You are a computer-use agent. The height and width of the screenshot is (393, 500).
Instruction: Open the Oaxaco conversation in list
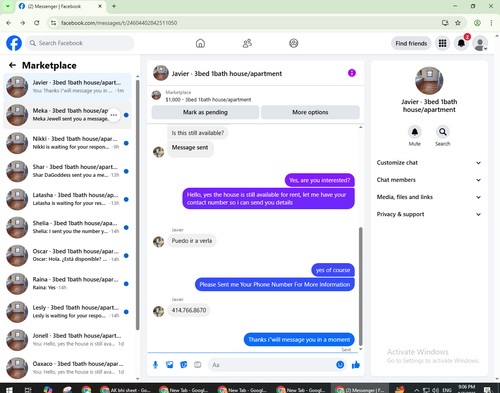click(67, 368)
